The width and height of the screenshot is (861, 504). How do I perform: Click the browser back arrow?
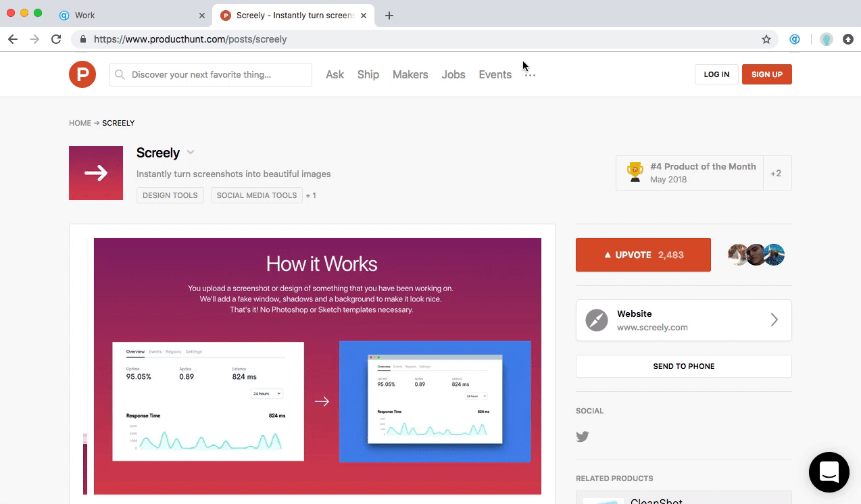click(x=13, y=39)
